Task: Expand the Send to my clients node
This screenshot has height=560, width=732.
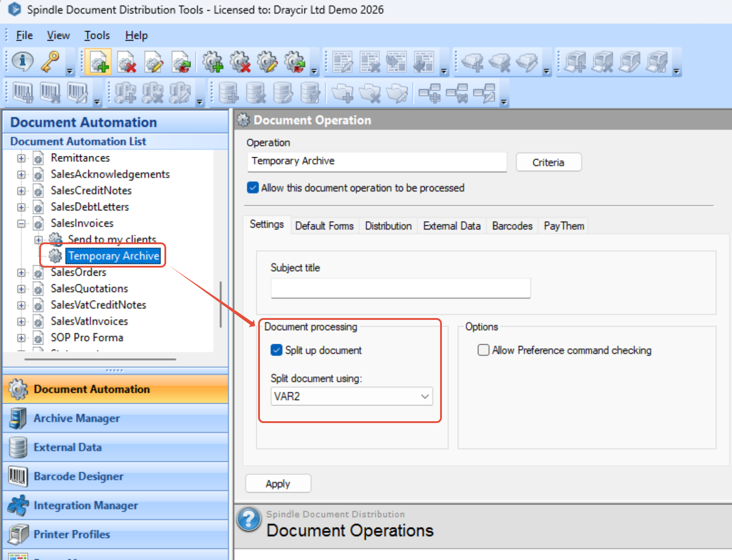Action: pos(38,239)
